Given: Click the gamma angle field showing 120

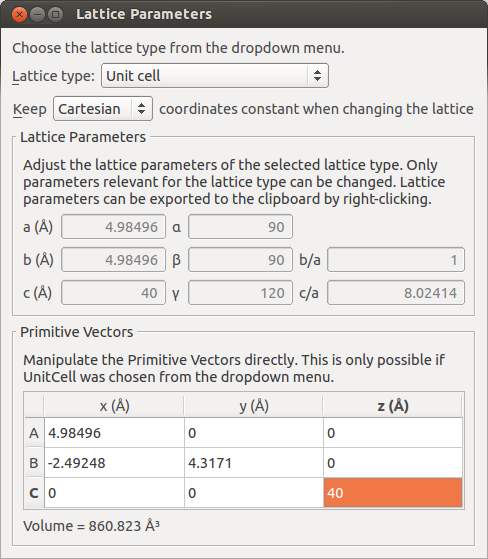Looking at the screenshot, I should (x=240, y=293).
